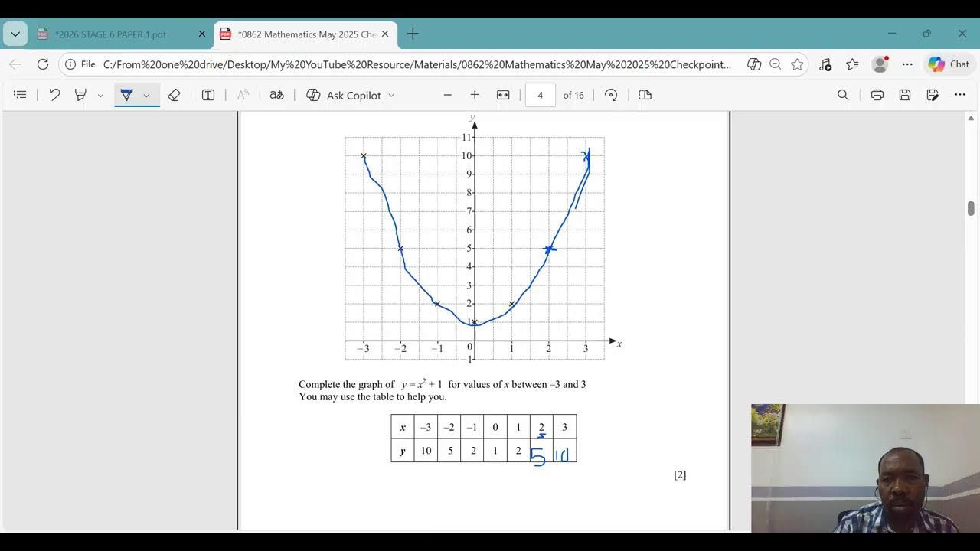Rotate the PDF page
980x551 pixels.
611,95
